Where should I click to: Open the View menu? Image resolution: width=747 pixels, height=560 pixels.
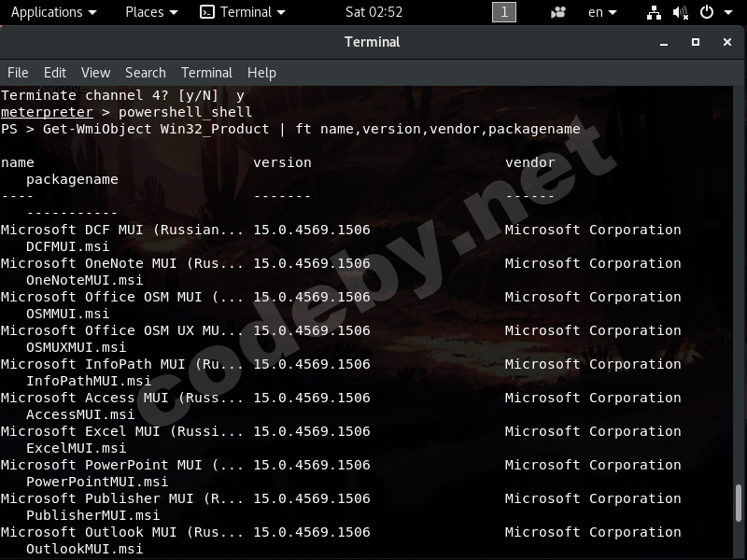(x=95, y=73)
